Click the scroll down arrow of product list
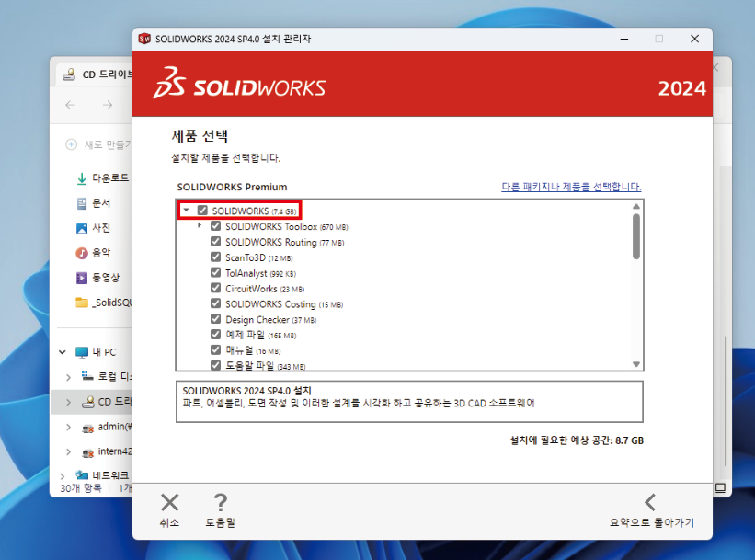This screenshot has height=560, width=755. pos(636,364)
